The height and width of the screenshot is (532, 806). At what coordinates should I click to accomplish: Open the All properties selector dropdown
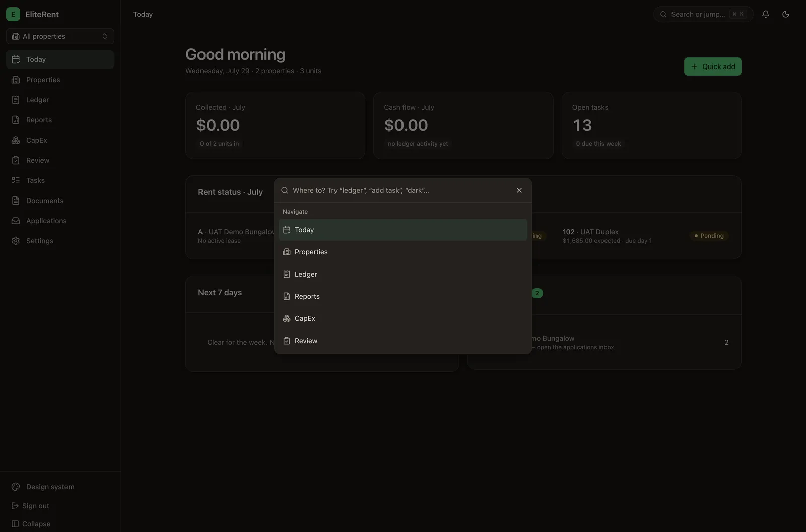click(x=60, y=36)
